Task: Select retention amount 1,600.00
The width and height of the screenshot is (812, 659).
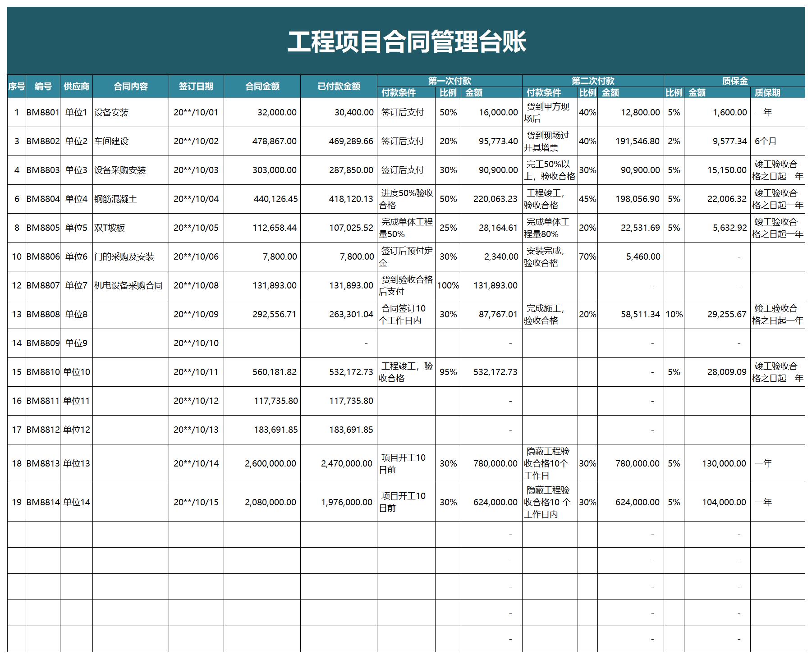Action: point(717,112)
